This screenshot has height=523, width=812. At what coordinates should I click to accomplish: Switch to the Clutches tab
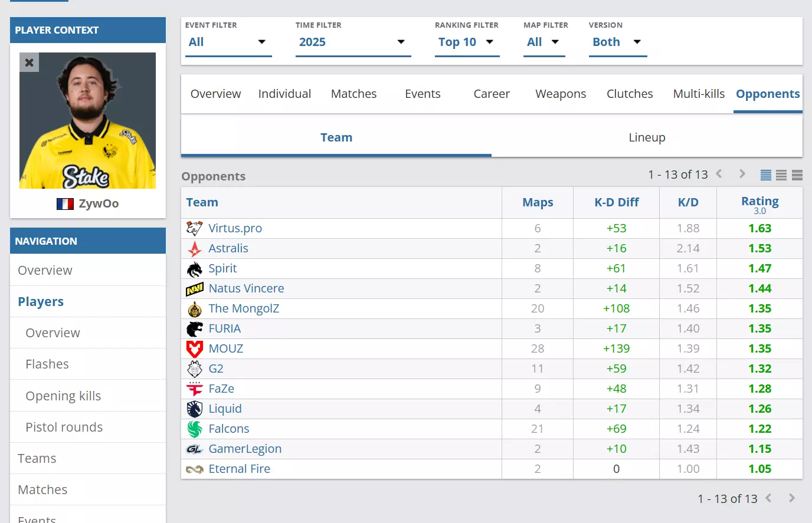(630, 94)
